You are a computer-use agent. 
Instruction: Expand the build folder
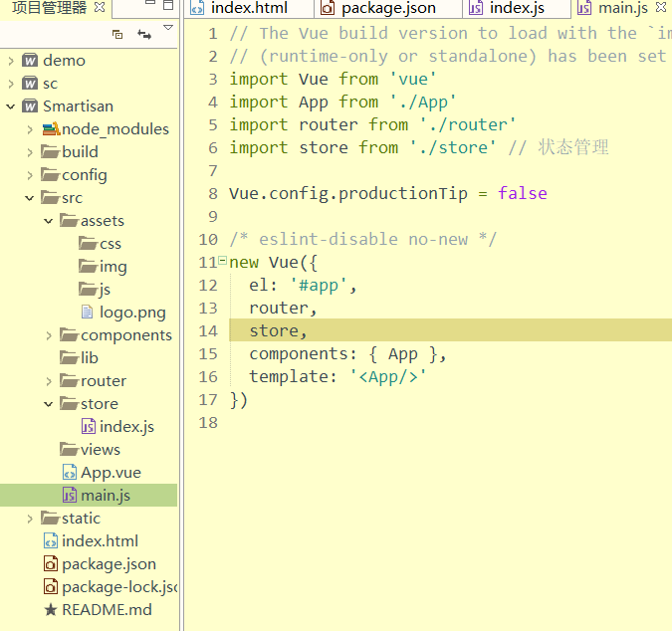point(30,152)
